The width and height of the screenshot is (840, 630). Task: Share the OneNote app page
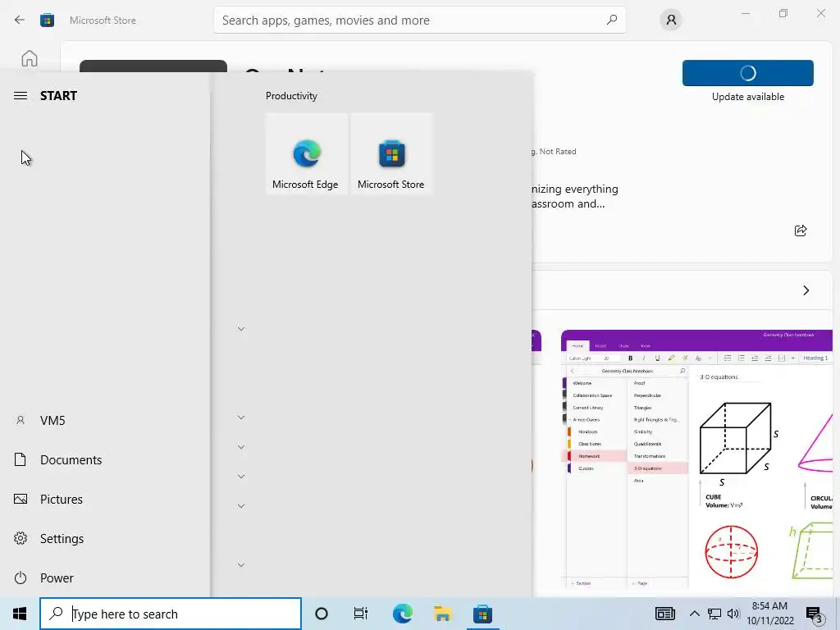coord(801,231)
